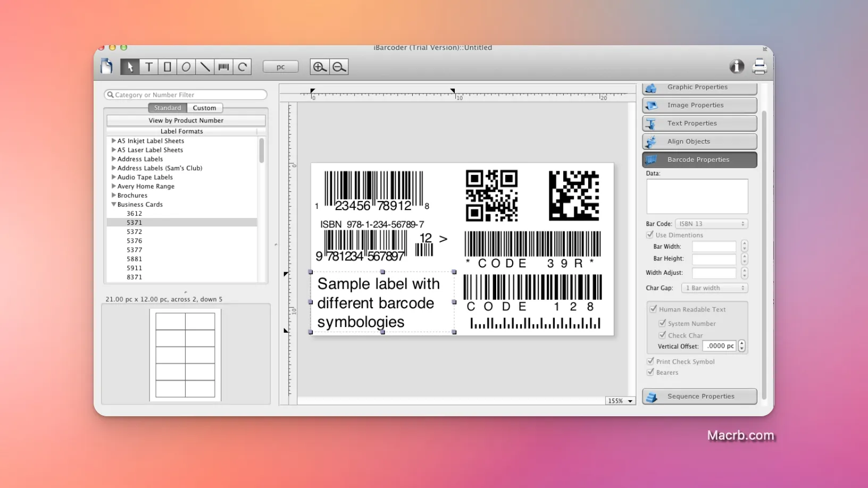Click the Vertical Offset value field
The height and width of the screenshot is (488, 868).
[719, 346]
